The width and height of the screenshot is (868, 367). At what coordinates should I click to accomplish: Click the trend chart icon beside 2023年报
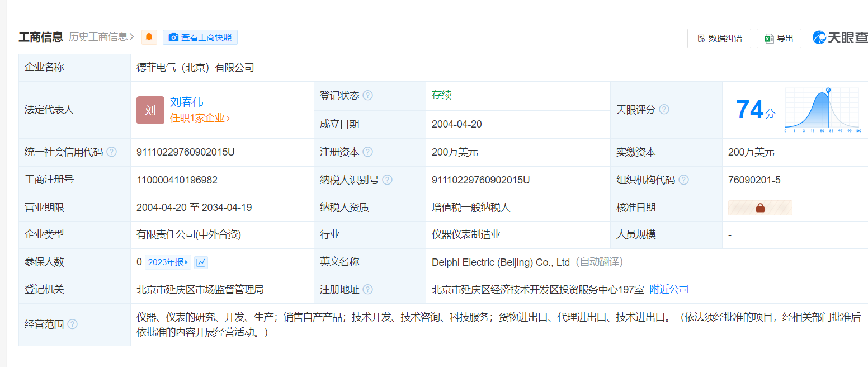click(x=201, y=262)
